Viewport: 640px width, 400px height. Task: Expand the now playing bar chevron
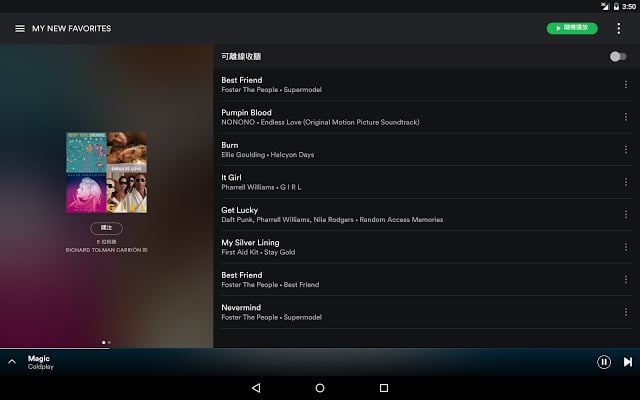[x=12, y=362]
